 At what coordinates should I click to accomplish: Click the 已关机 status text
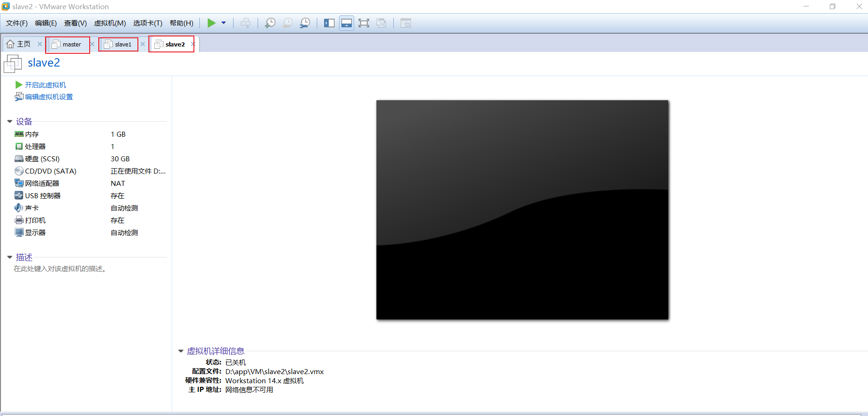pyautogui.click(x=235, y=362)
